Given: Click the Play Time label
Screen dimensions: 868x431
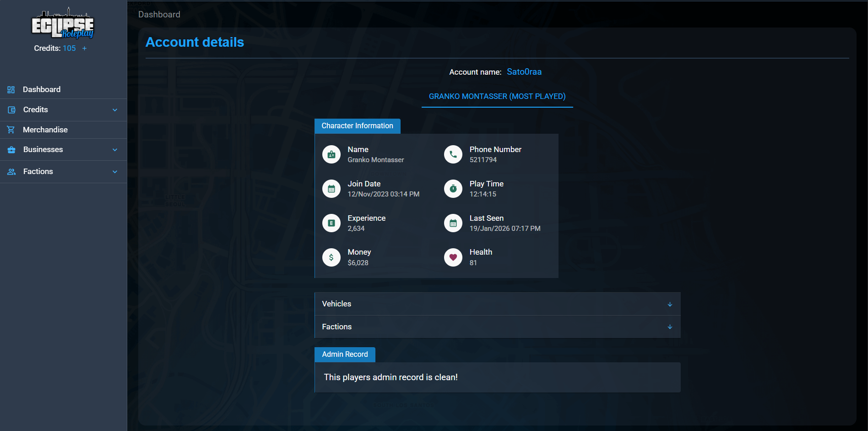Looking at the screenshot, I should 487,184.
